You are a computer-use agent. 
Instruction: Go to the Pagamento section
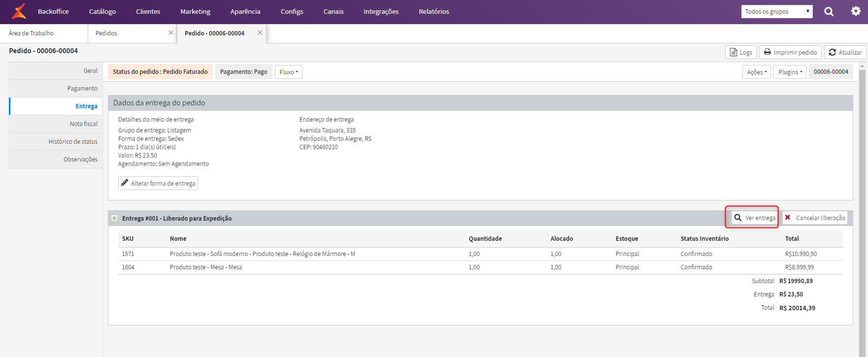tap(56, 89)
